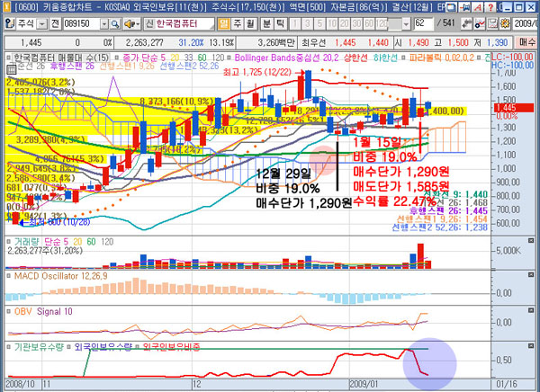The image size is (540, 392).
Task: Focus the stock code field 089150
Action: click(x=81, y=23)
